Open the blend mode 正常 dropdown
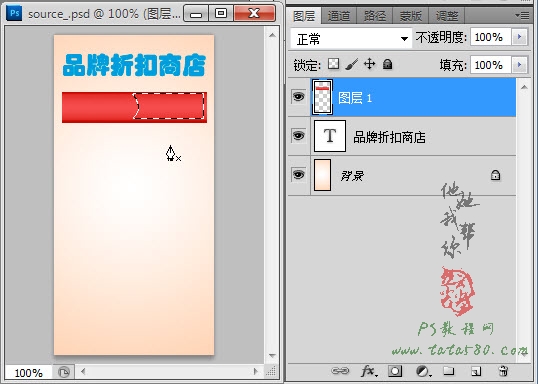538x384 pixels. click(351, 38)
